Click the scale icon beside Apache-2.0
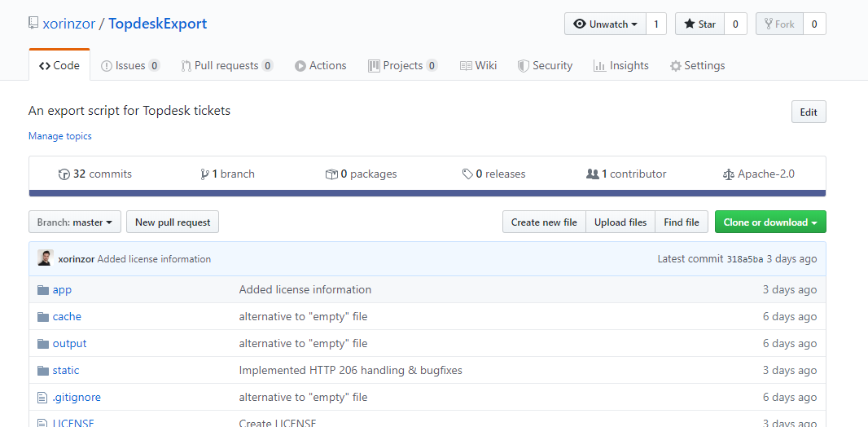Screen dimensions: 868x427 point(729,174)
